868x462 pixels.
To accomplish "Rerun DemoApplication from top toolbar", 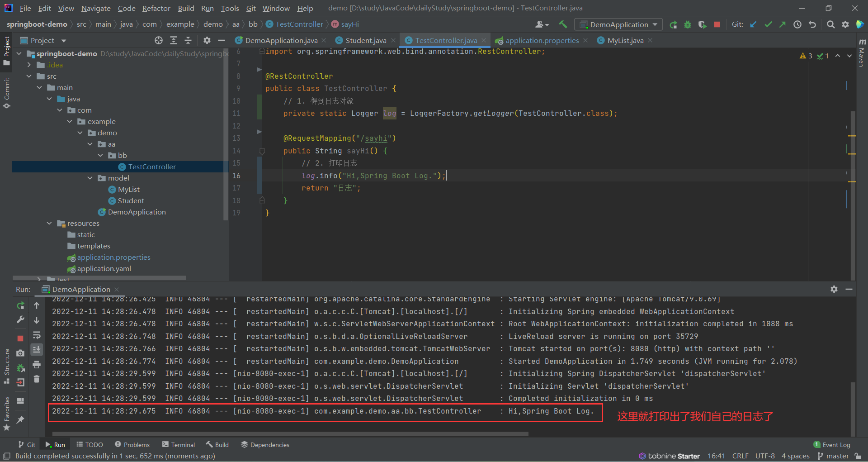I will tap(673, 24).
